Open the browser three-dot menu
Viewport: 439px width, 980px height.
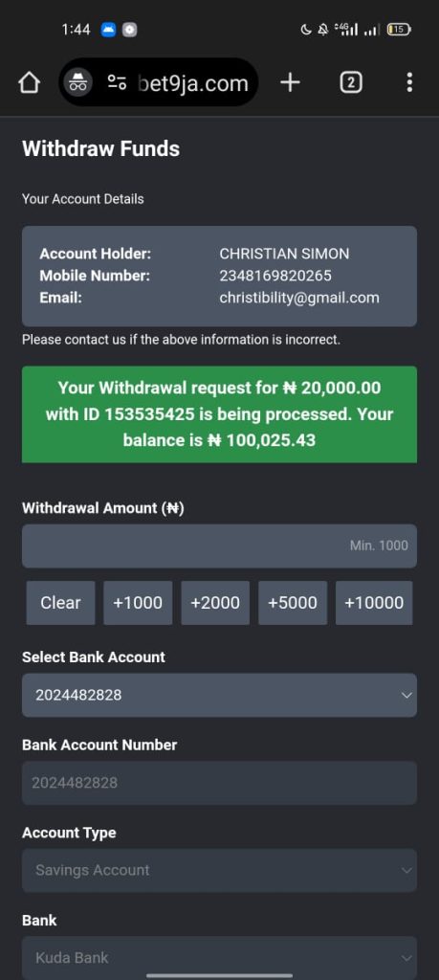[x=409, y=82]
